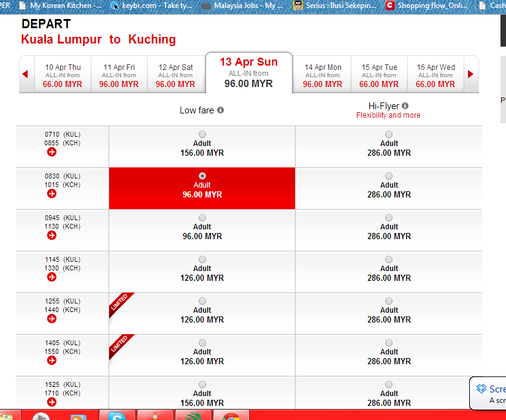Click airline icon for 1255 flight
This screenshot has height=420, width=506.
point(52,319)
